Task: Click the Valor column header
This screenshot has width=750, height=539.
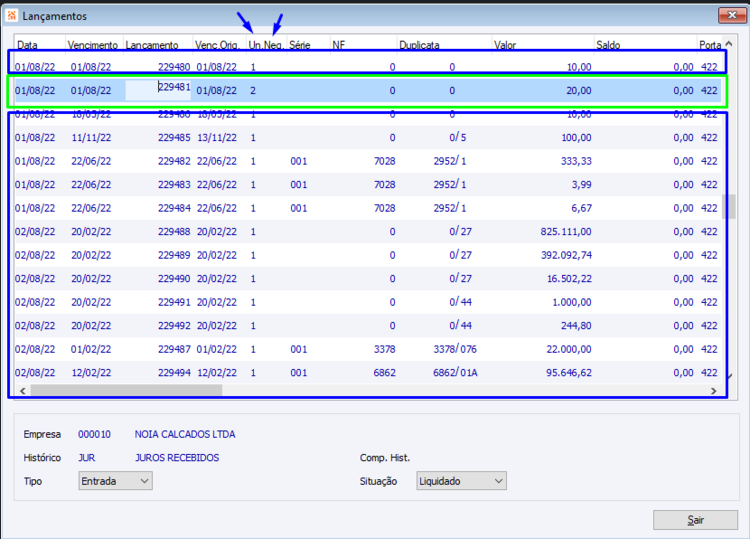Action: pyautogui.click(x=543, y=45)
